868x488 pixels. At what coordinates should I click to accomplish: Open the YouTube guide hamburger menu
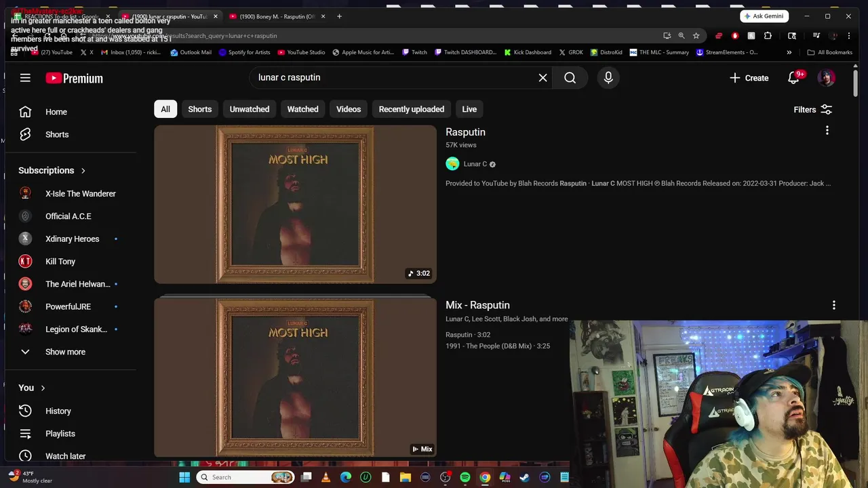click(25, 78)
